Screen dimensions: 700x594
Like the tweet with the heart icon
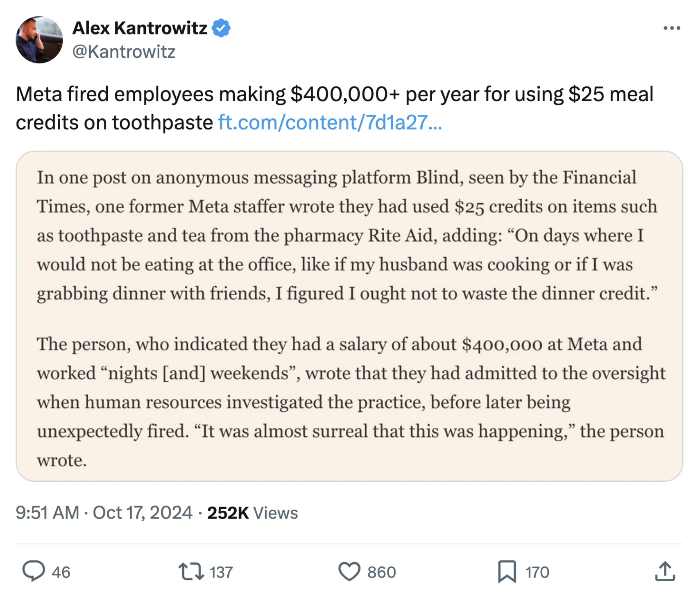point(349,572)
